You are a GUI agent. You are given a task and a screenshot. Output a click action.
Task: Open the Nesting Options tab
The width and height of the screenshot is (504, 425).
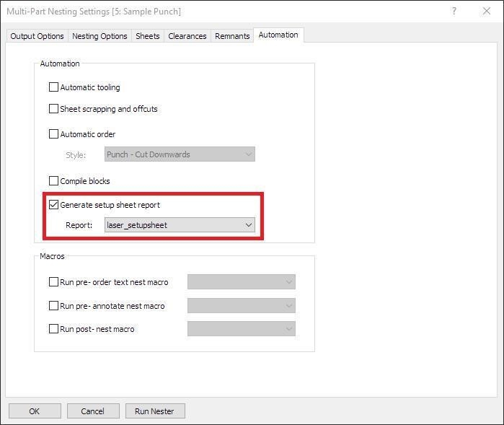tap(100, 36)
